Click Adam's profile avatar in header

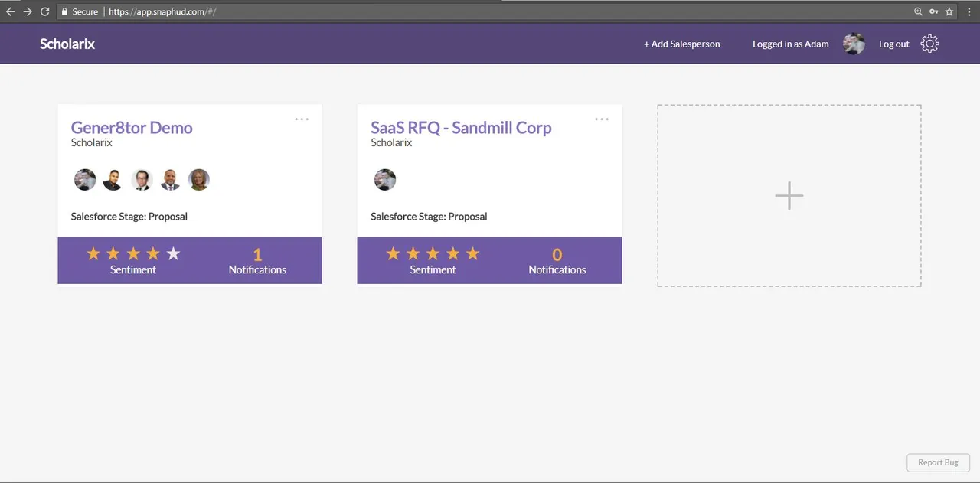854,44
